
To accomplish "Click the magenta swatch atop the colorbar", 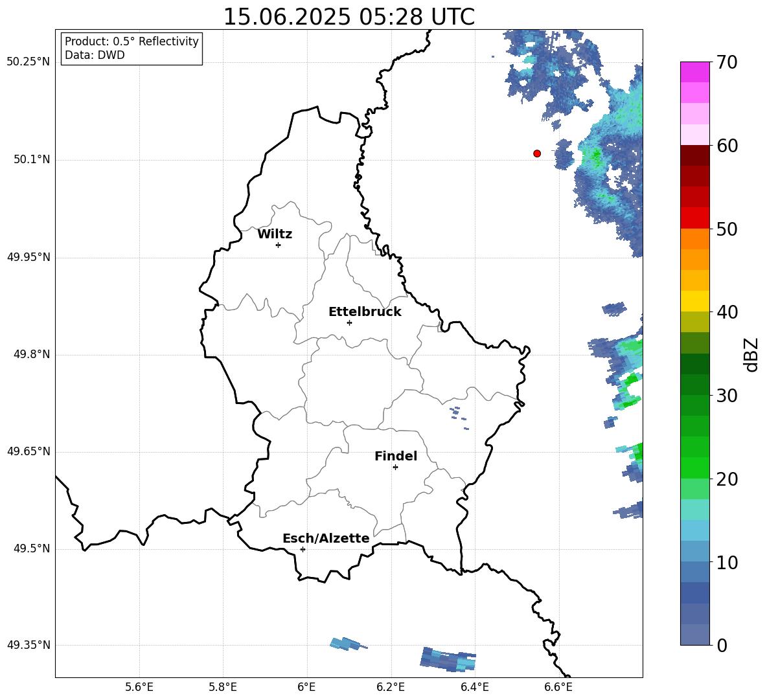I will [694, 72].
